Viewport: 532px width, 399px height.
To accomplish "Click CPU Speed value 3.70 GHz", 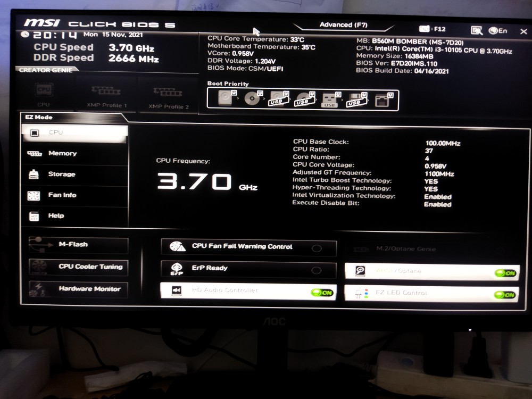I will [x=131, y=48].
